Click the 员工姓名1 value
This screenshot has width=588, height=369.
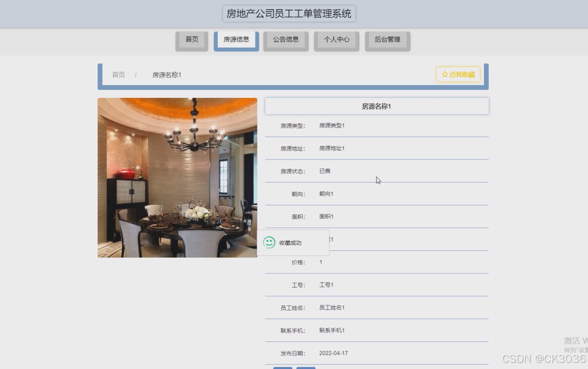[x=332, y=307]
